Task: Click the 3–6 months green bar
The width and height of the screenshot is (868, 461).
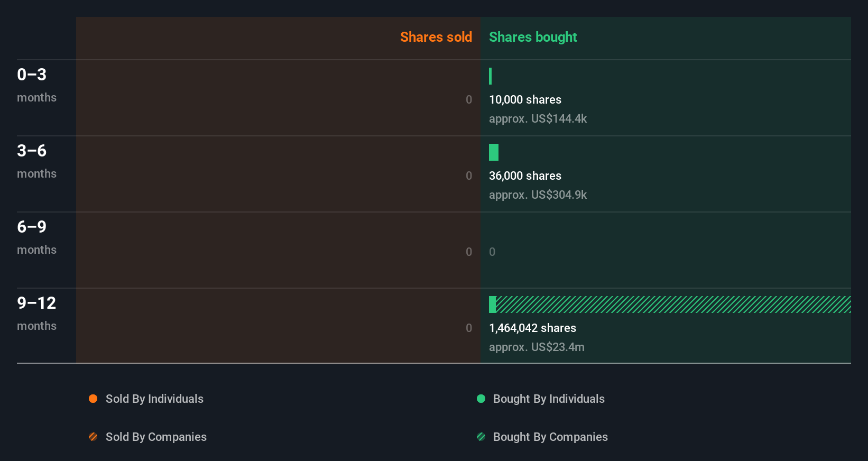Action: pos(494,152)
